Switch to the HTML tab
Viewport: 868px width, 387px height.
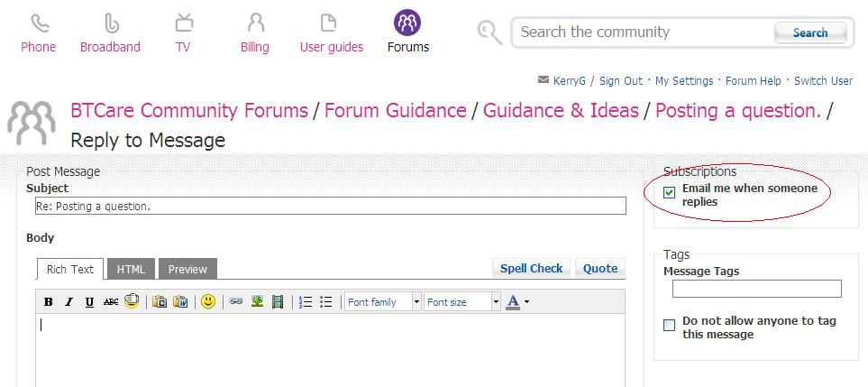click(132, 269)
